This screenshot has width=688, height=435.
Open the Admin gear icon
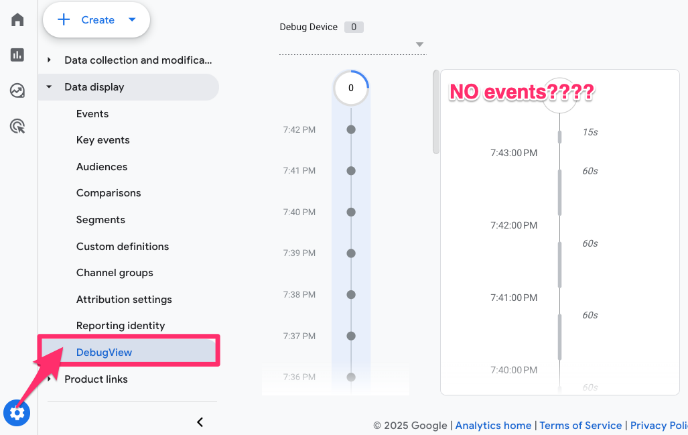[x=17, y=413]
